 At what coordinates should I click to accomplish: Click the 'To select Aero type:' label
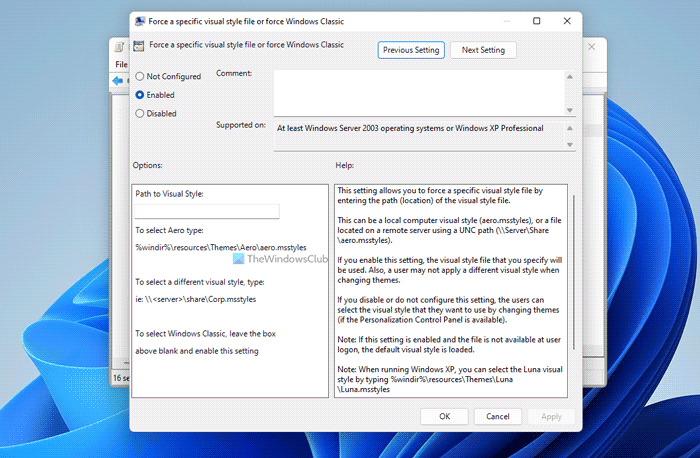[x=169, y=230]
